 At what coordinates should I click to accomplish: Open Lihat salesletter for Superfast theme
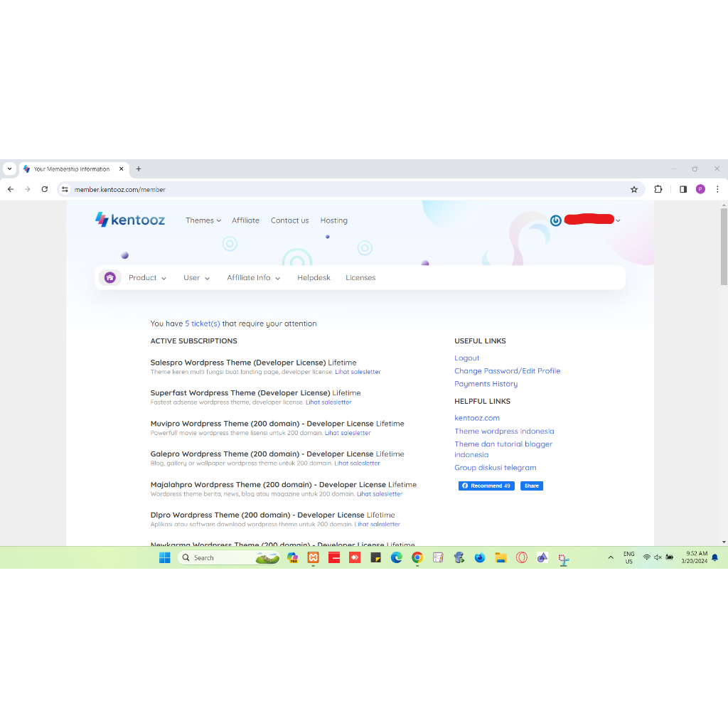pos(328,402)
